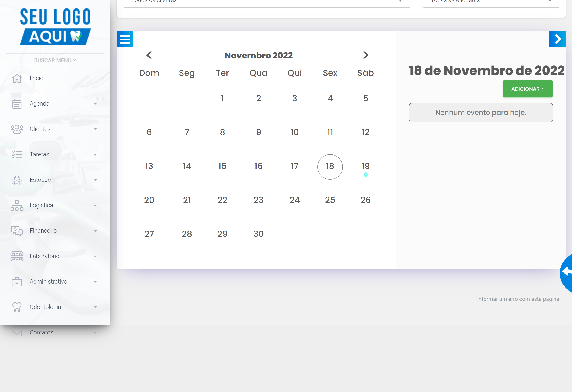
Task: Select November 27 in calendar
Action: pos(149,234)
